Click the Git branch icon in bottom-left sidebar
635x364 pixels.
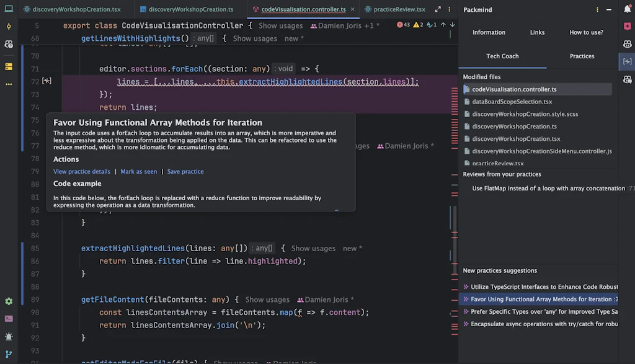click(x=9, y=353)
